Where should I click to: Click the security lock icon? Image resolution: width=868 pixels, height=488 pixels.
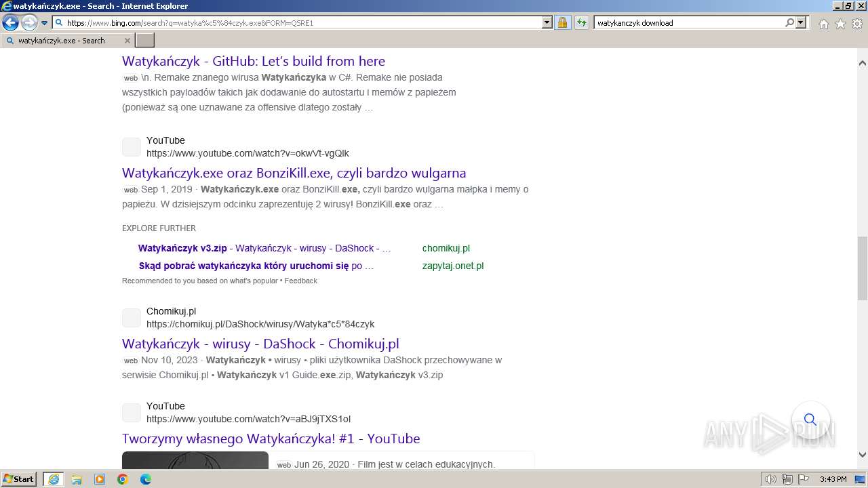(x=562, y=22)
